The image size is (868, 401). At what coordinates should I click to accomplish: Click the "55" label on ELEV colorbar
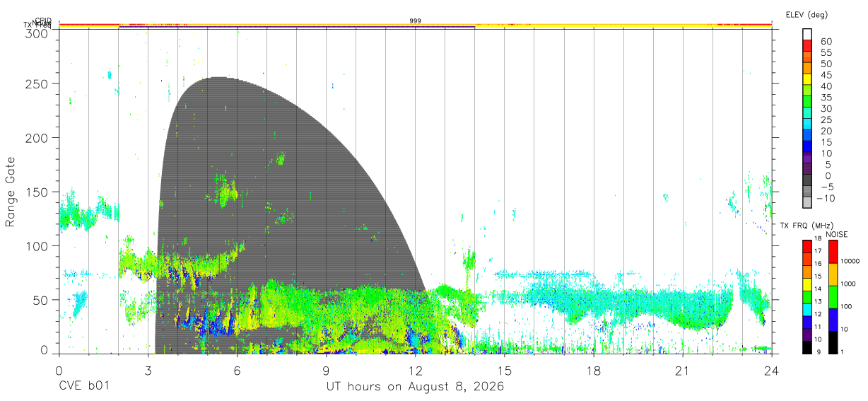[x=826, y=53]
